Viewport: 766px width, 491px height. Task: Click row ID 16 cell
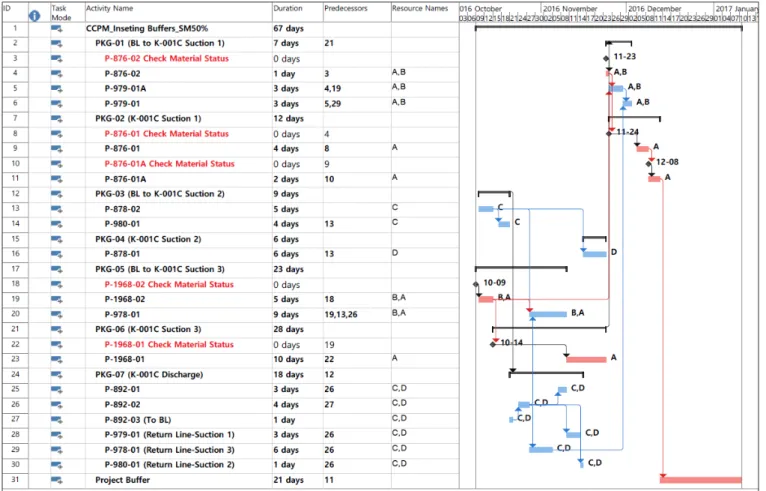[x=15, y=254]
